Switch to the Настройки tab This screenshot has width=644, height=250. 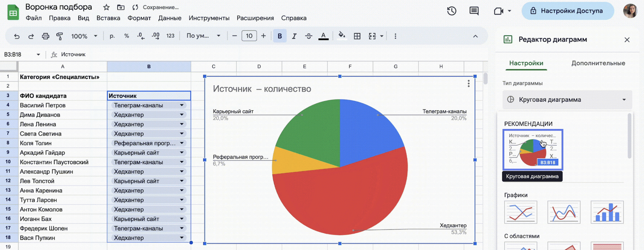[526, 63]
